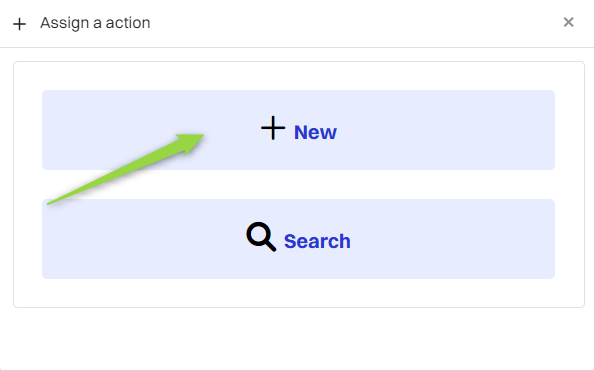Viewport: 594px width, 370px height.
Task: Click the header bar space left of close icon
Action: 356,23
